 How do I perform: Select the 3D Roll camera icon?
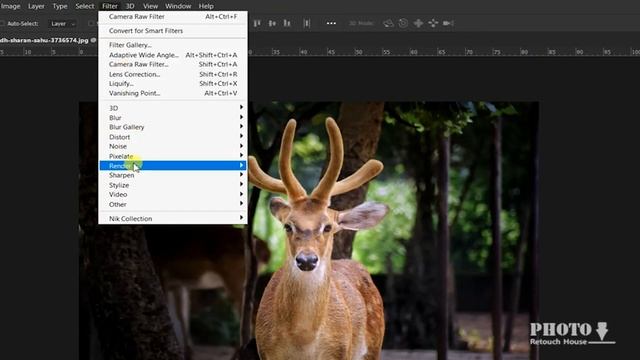403,23
